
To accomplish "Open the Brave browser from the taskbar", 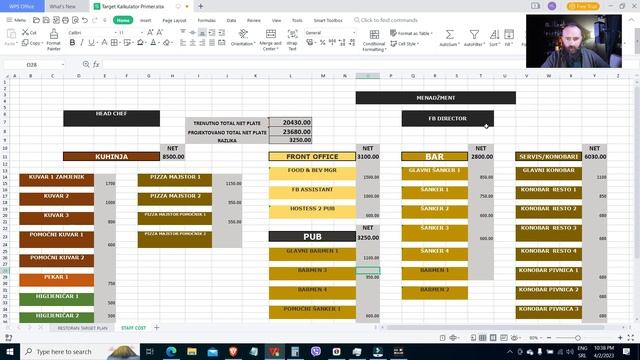I will point(233,351).
